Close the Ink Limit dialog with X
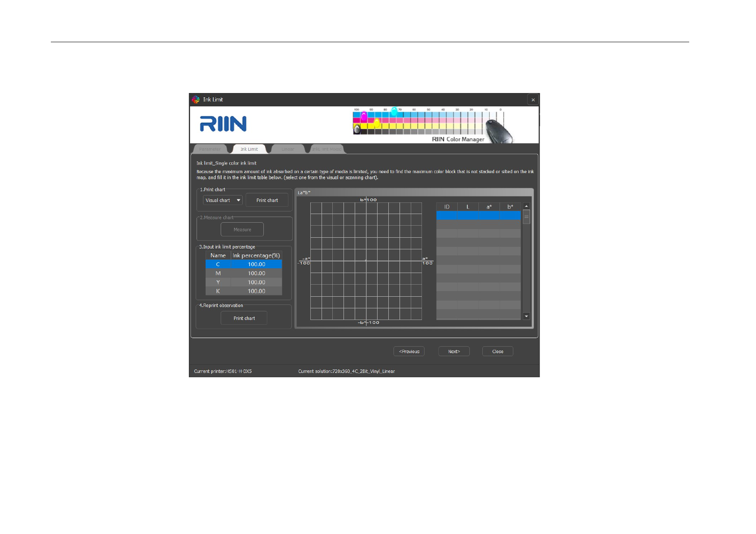The image size is (756, 534). [x=533, y=99]
